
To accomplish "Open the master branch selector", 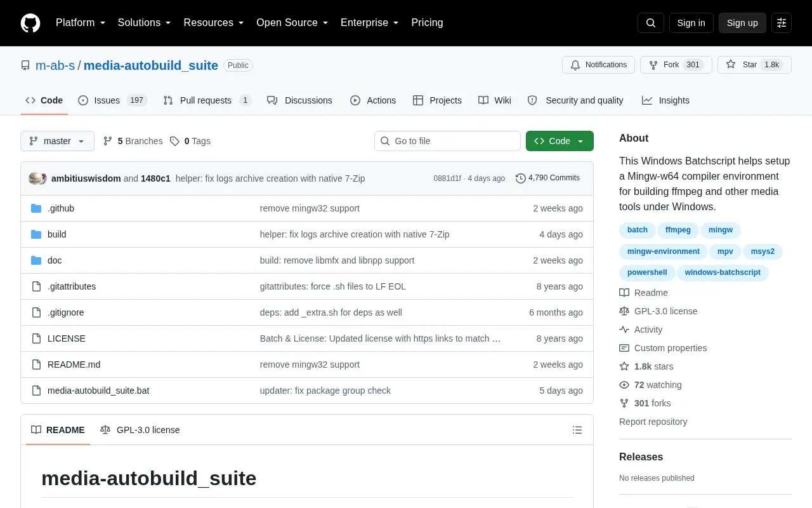I will click(x=57, y=141).
